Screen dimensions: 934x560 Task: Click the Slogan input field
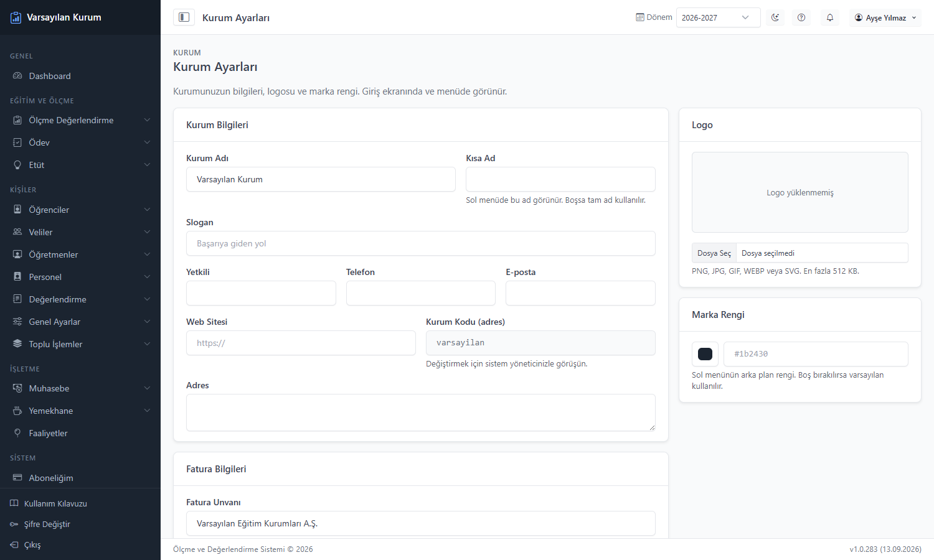pos(421,243)
